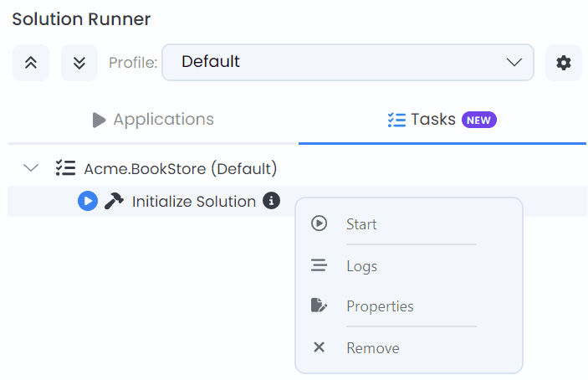Select Properties in the context menu

(380, 306)
